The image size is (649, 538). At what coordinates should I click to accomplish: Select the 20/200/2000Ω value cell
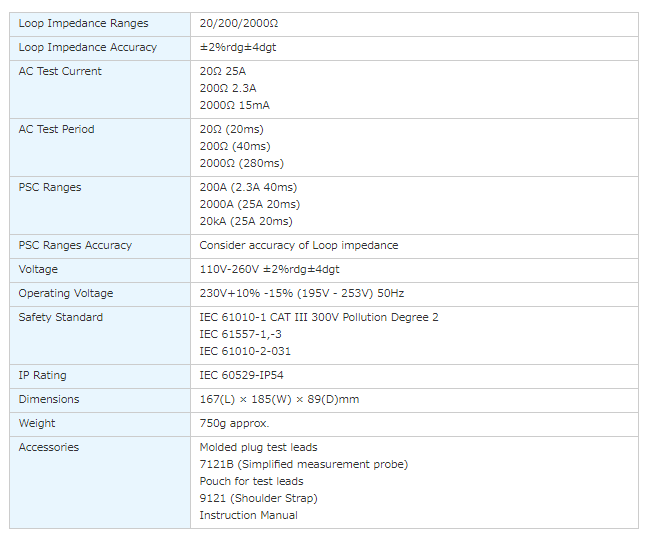point(241,23)
